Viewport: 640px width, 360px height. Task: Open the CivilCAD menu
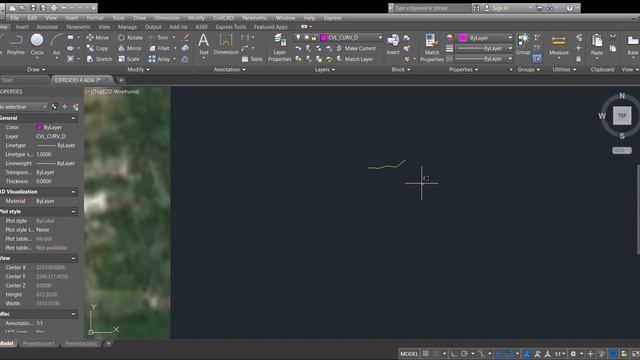pos(223,18)
